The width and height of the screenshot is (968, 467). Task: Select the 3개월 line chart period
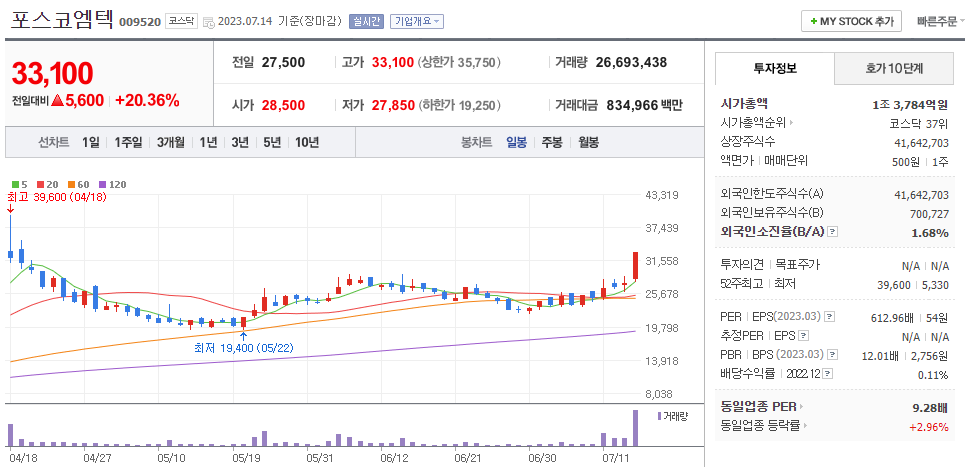tap(170, 143)
